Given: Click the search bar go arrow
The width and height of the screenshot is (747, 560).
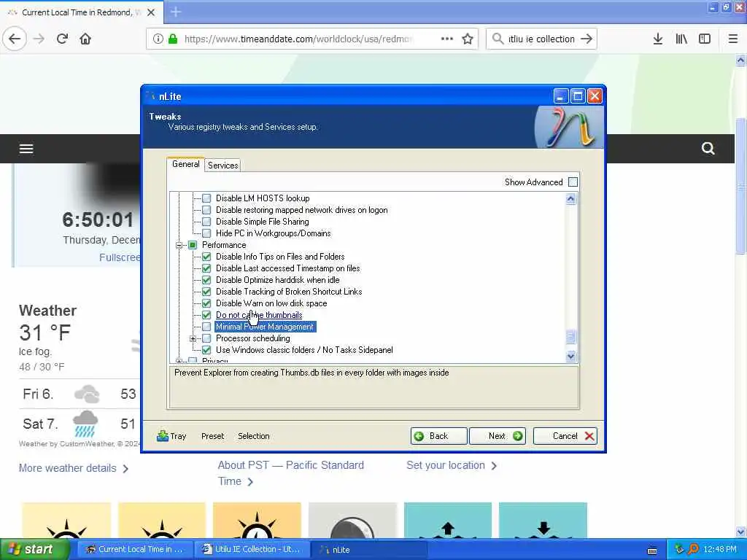Looking at the screenshot, I should [x=587, y=39].
